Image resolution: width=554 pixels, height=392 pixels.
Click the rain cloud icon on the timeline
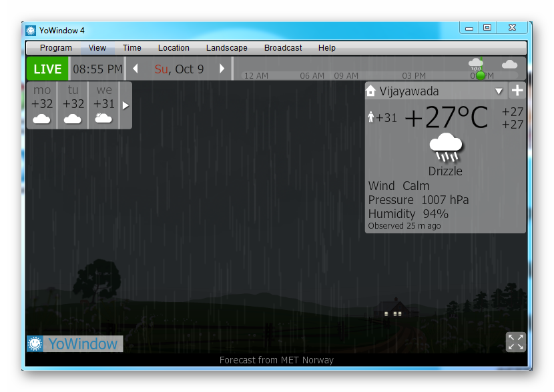475,65
